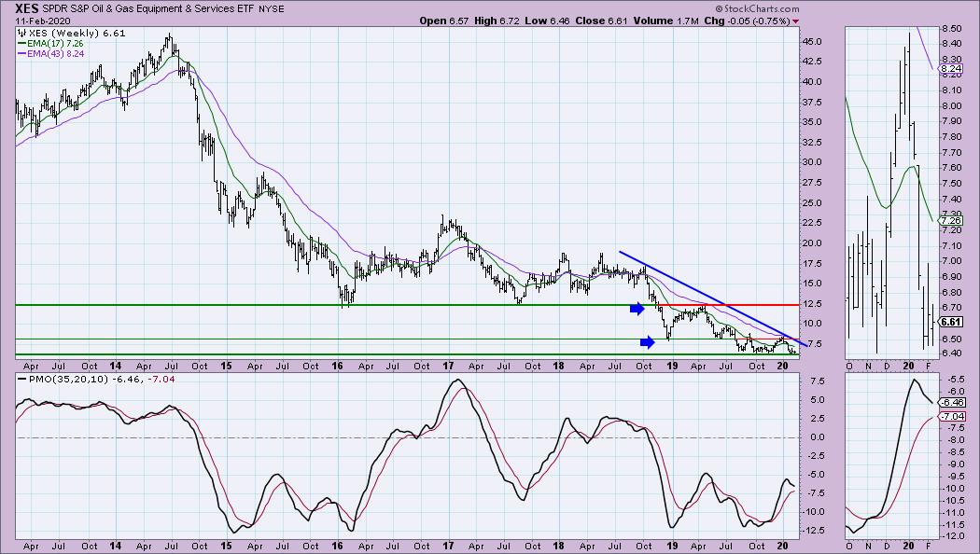Viewport: 980px width, 554px height.
Task: Click the bar-style marker icon beside XES (Weekly)
Action: [x=22, y=33]
